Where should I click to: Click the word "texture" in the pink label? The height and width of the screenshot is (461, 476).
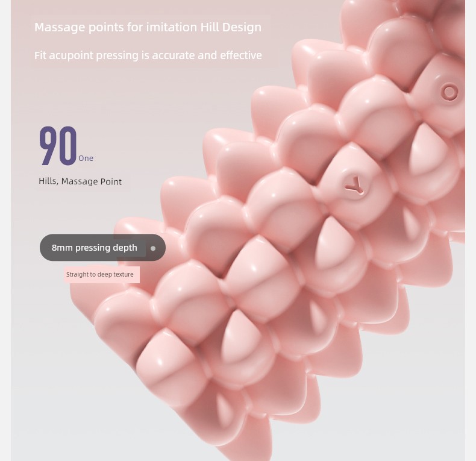tap(124, 275)
